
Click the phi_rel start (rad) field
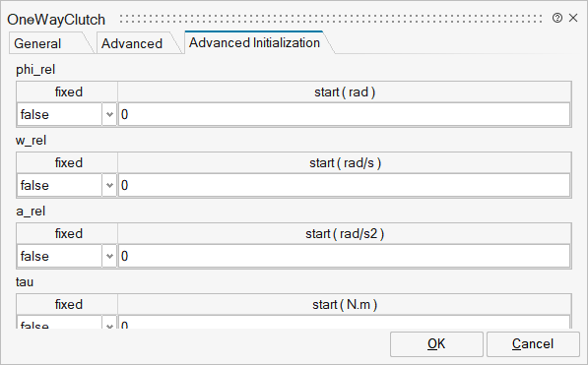click(345, 114)
